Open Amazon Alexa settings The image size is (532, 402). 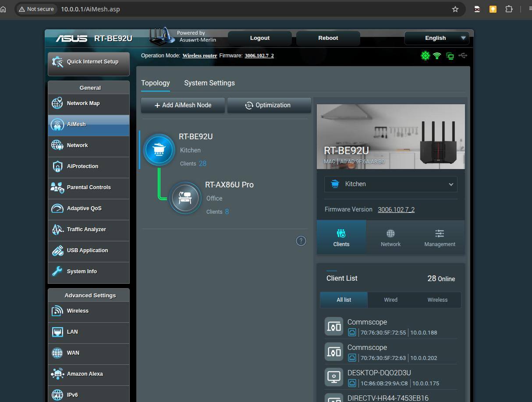coord(89,374)
